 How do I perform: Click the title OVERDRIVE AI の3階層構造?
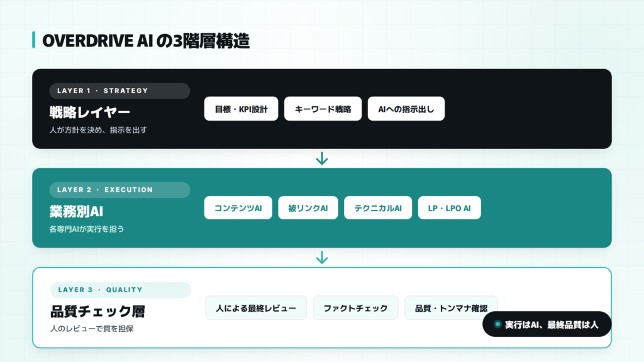point(146,41)
